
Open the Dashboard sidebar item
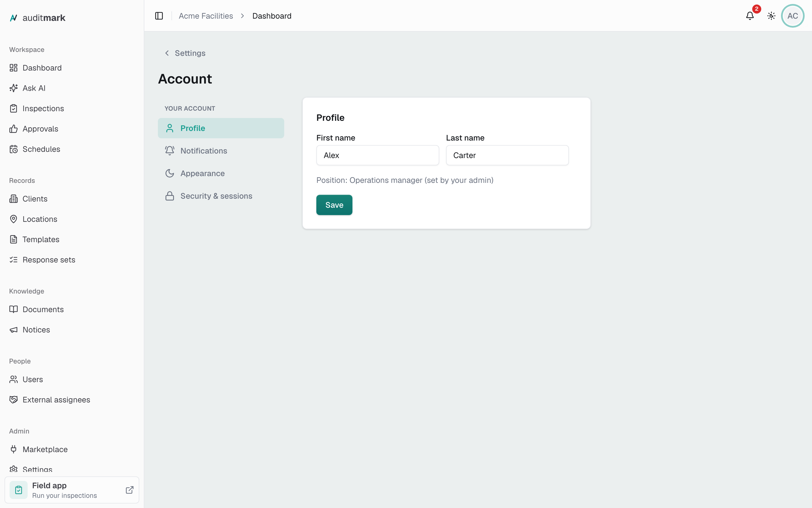pos(72,68)
